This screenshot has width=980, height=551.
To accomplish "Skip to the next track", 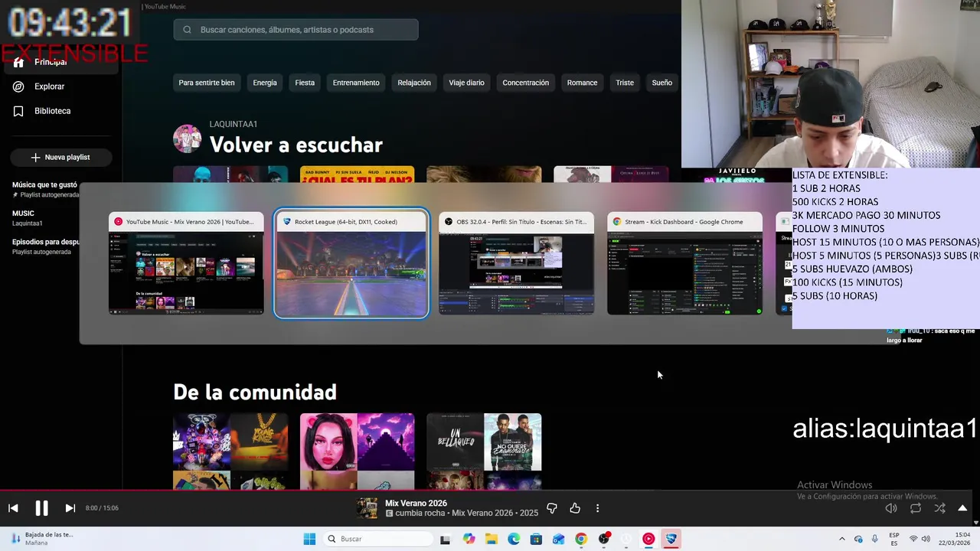I will point(70,508).
